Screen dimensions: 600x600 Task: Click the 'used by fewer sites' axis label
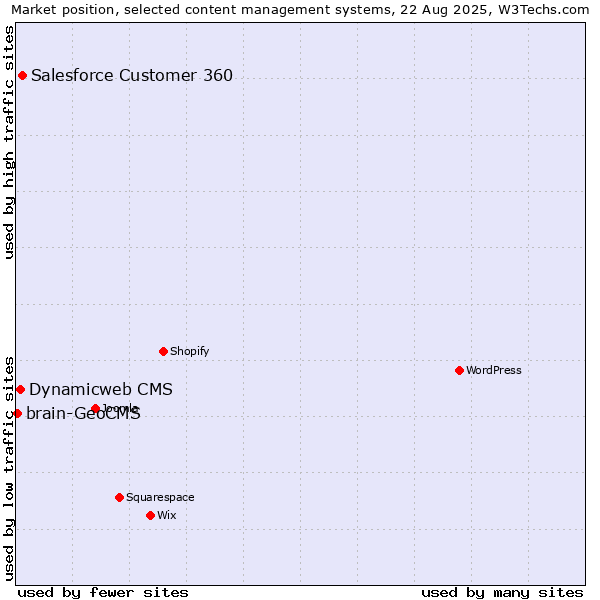[x=103, y=593]
